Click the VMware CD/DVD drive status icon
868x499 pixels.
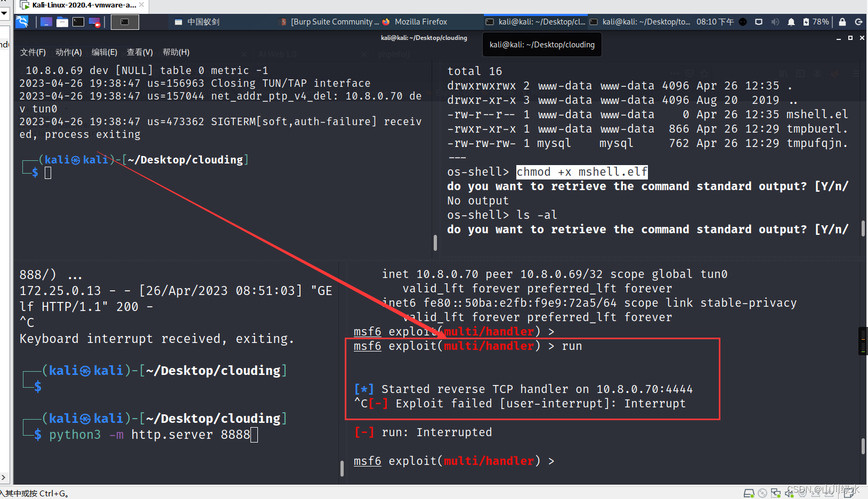coord(762,493)
